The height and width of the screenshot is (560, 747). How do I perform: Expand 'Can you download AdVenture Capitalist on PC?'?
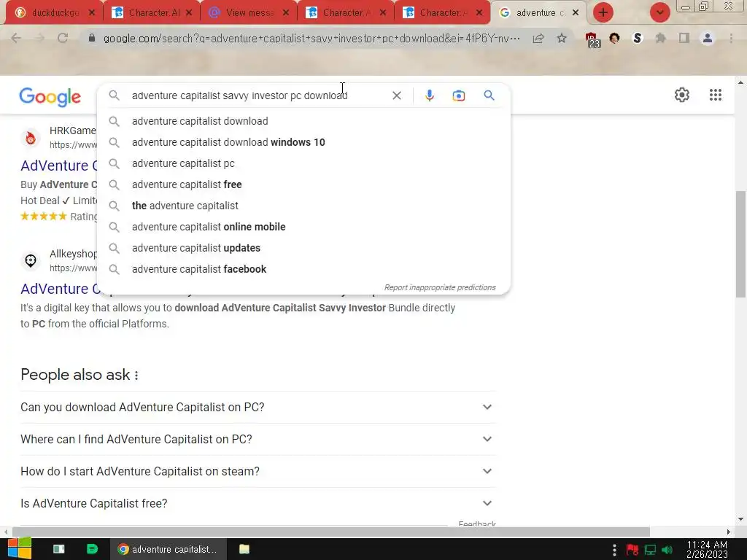tap(258, 407)
